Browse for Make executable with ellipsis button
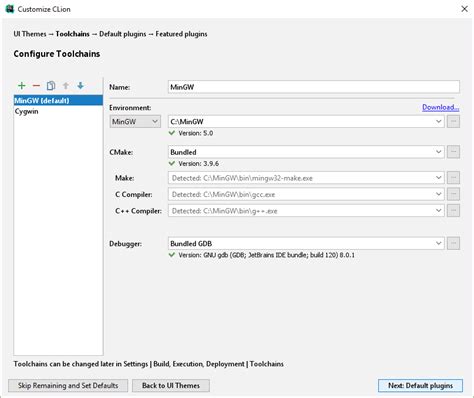This screenshot has width=474, height=398. pyautogui.click(x=453, y=178)
